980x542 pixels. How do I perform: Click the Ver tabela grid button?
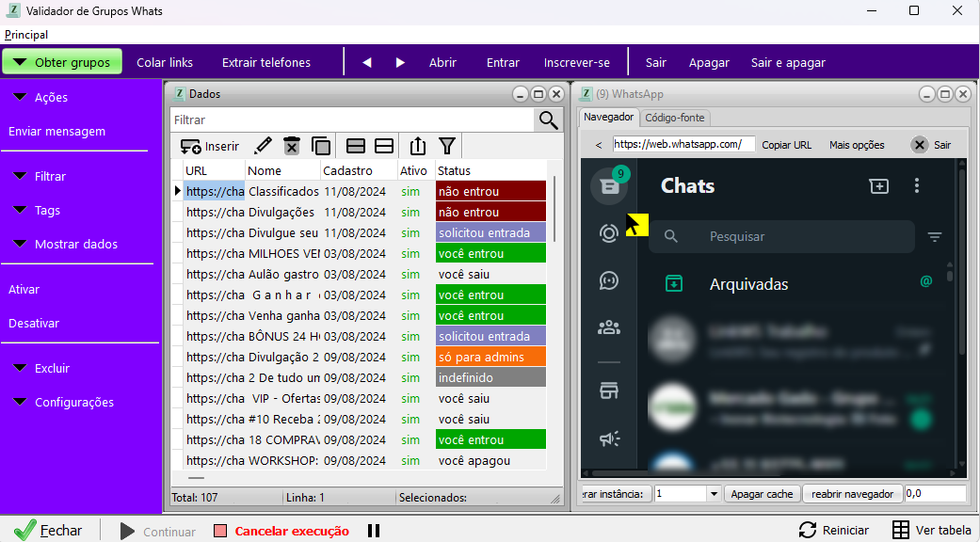tap(931, 530)
